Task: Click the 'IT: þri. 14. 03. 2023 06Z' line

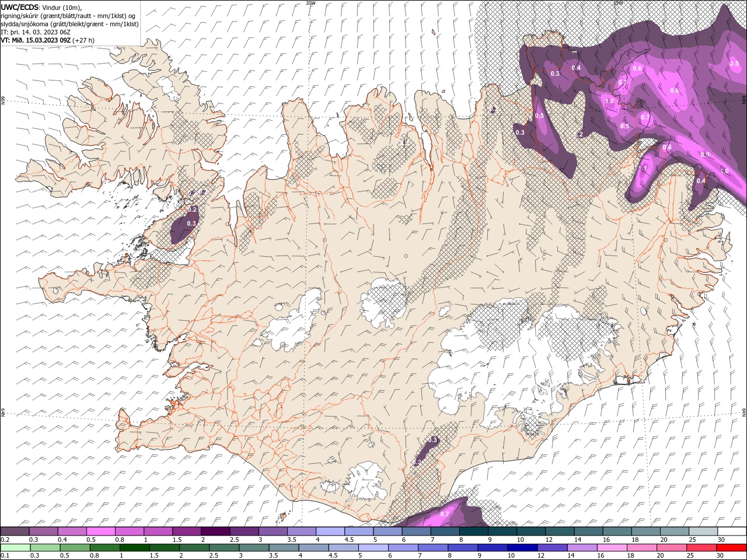Action: click(37, 32)
